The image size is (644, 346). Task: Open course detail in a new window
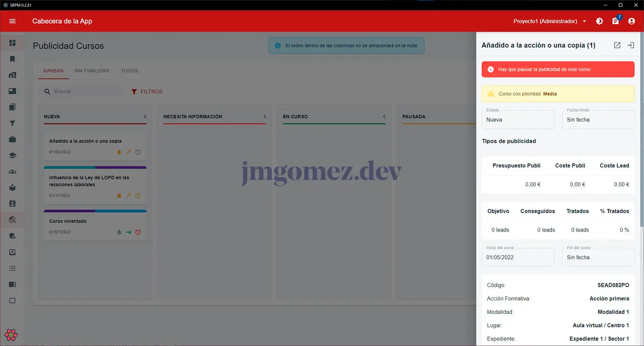[617, 45]
